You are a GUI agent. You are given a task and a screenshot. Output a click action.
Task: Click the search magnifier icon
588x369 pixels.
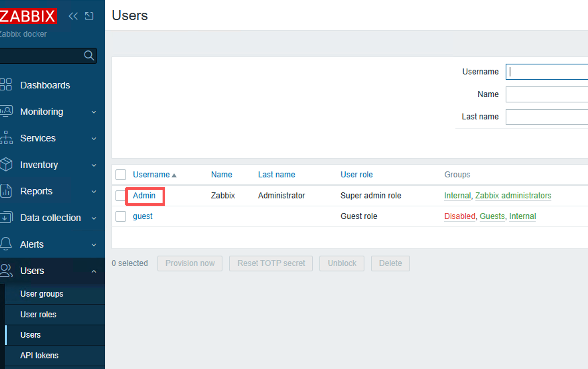pos(89,55)
